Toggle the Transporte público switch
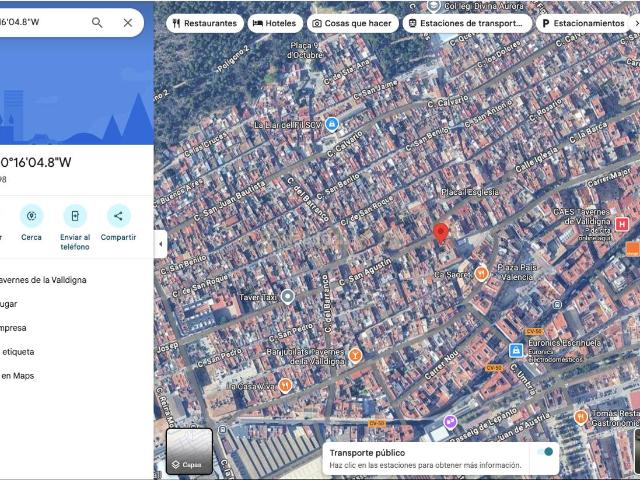 click(545, 452)
